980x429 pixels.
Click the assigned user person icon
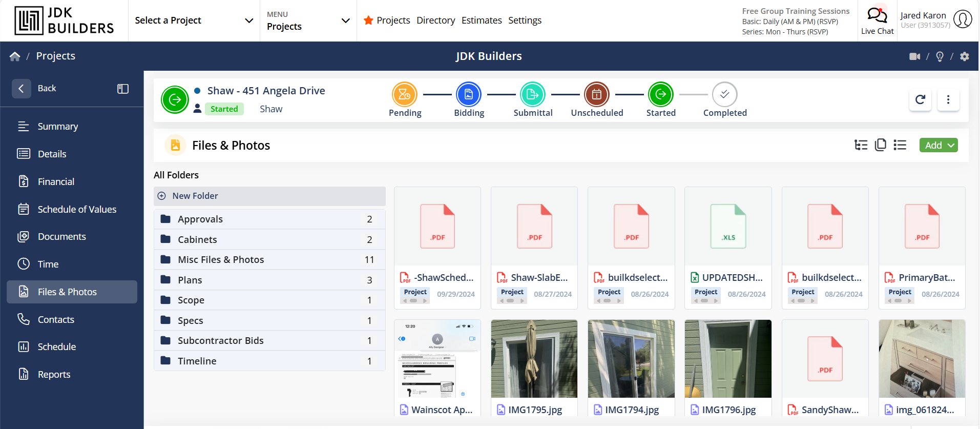(197, 109)
